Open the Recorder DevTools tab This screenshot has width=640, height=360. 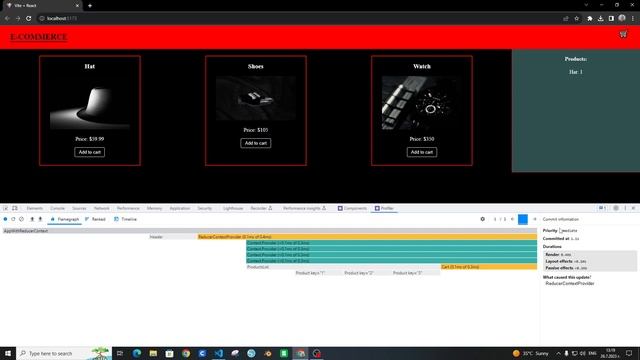click(261, 208)
